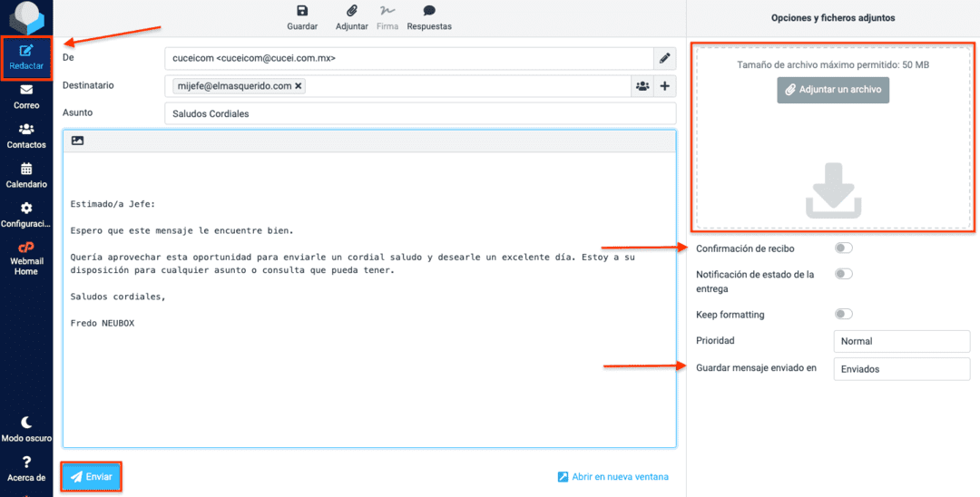Click the Firma signature toolbar item
Screen dimensions: 980x497
coord(387,18)
